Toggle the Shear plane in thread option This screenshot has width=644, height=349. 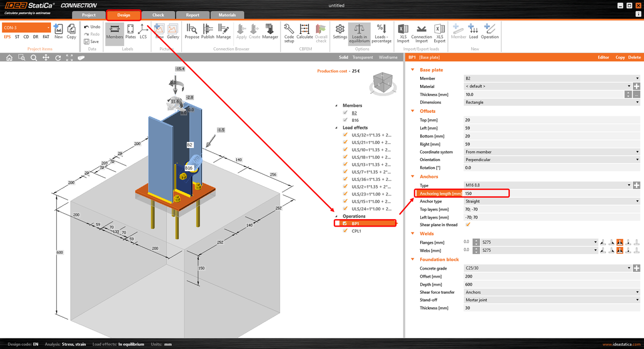point(467,224)
